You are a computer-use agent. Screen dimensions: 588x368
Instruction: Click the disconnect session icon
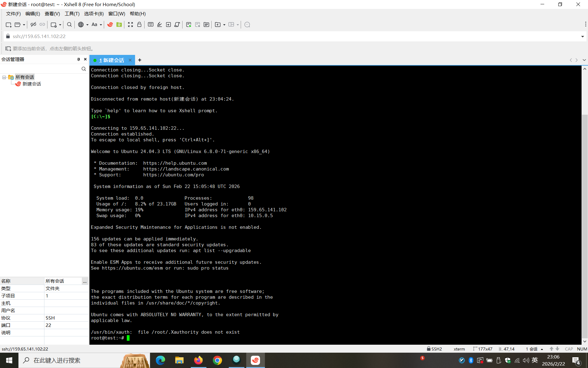tap(33, 25)
